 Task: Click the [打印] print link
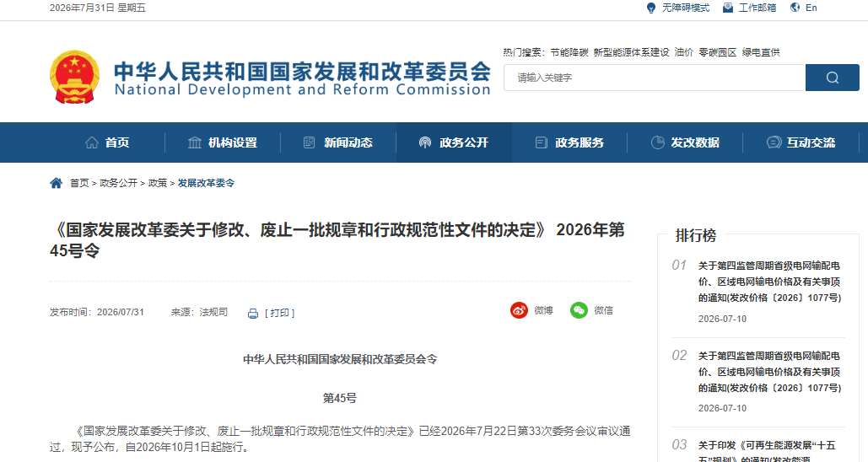pyautogui.click(x=279, y=313)
